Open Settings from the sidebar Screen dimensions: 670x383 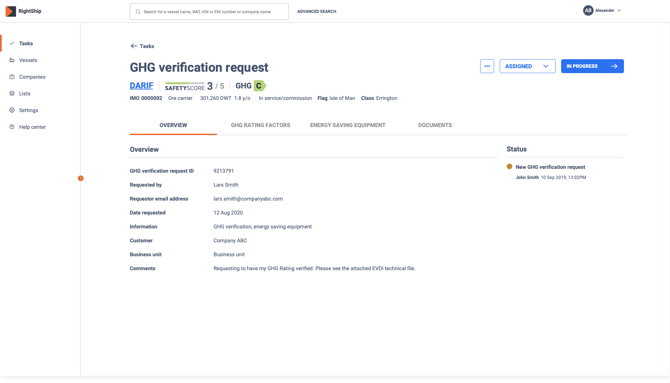tap(28, 110)
